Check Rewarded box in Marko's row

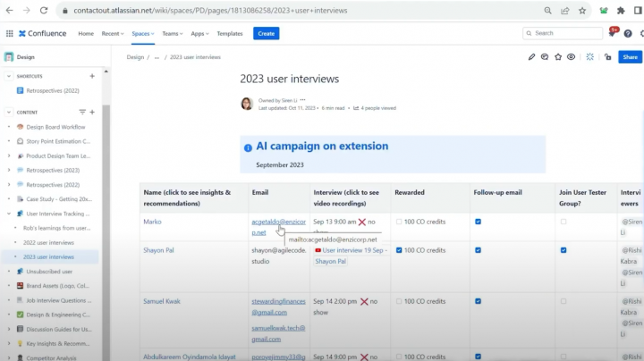[x=398, y=222]
